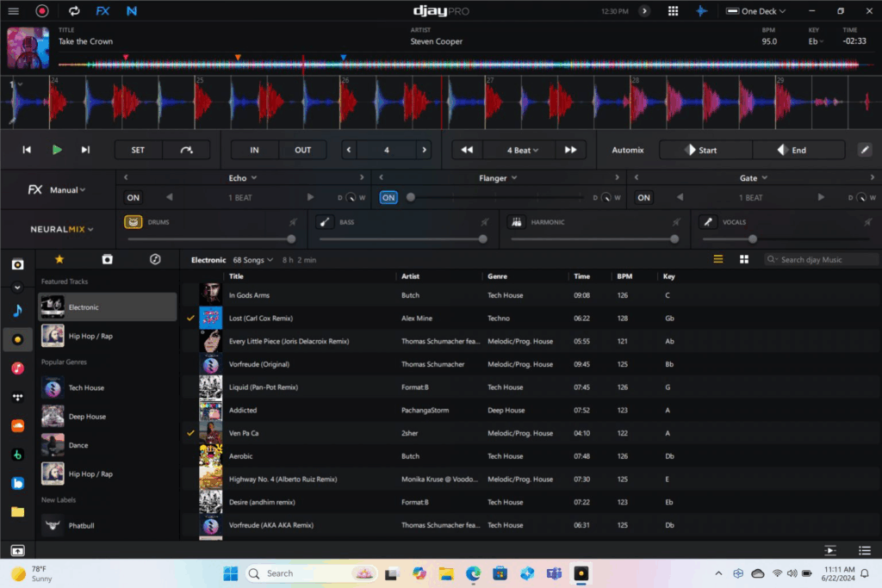Skip to next track
The image size is (882, 588).
85,150
